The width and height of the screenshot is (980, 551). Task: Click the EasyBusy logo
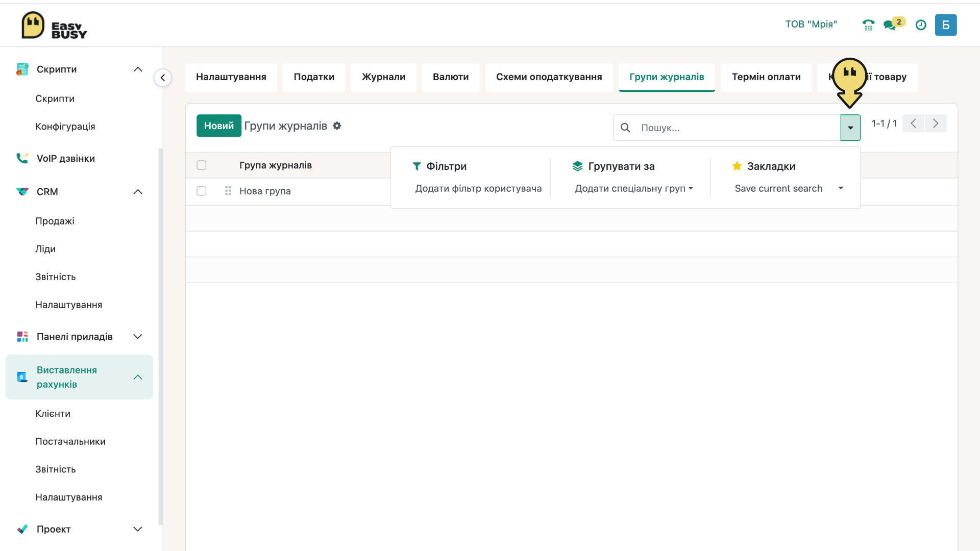(54, 25)
